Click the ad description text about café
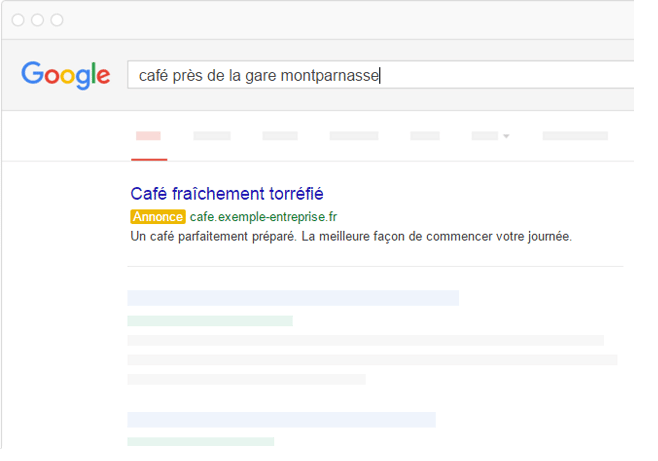 [x=351, y=237]
